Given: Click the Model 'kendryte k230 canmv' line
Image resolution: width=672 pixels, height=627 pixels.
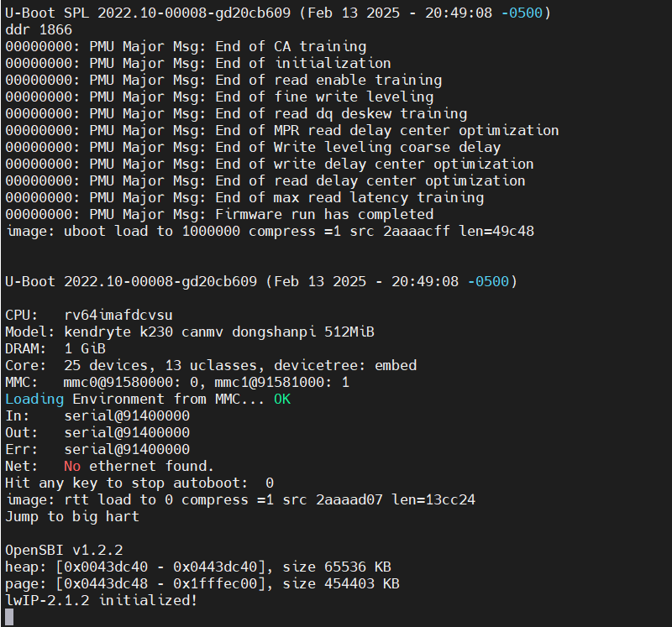Looking at the screenshot, I should pos(190,332).
